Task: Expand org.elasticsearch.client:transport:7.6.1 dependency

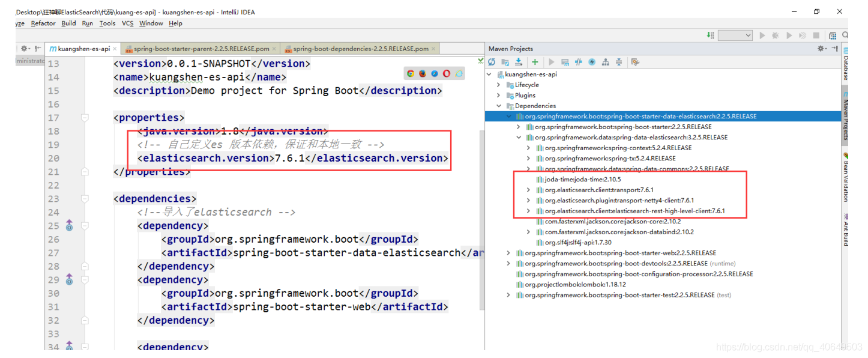Action: pyautogui.click(x=528, y=190)
